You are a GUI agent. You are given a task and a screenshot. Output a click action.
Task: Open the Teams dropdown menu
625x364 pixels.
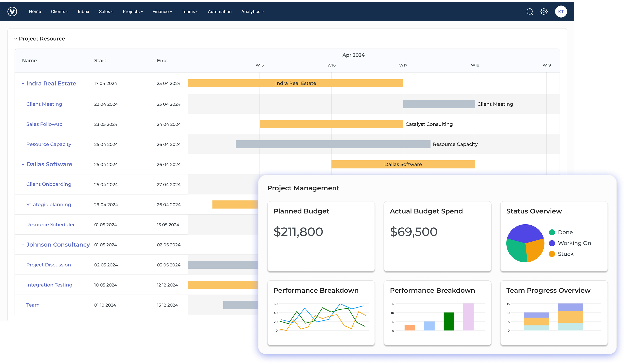190,11
